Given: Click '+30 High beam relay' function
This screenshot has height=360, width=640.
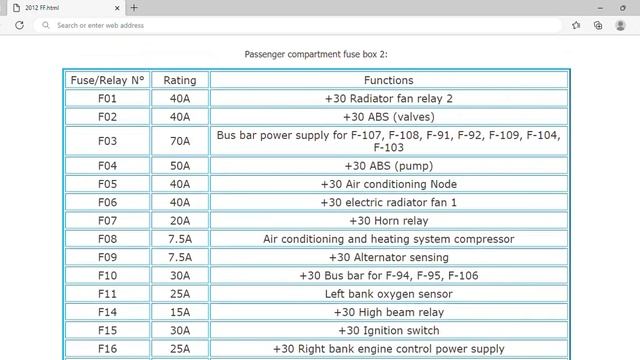Looking at the screenshot, I should coord(389,312).
